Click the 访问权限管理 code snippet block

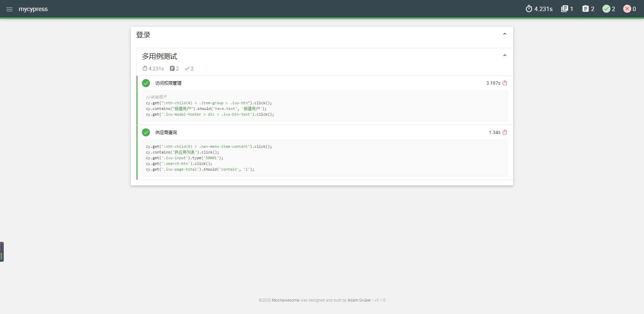point(325,106)
